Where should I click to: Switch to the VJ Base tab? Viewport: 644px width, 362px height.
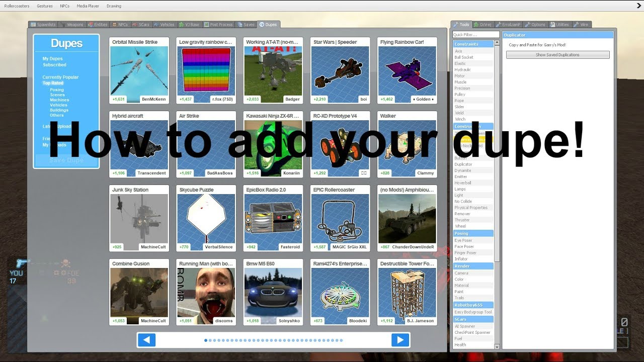(x=190, y=24)
